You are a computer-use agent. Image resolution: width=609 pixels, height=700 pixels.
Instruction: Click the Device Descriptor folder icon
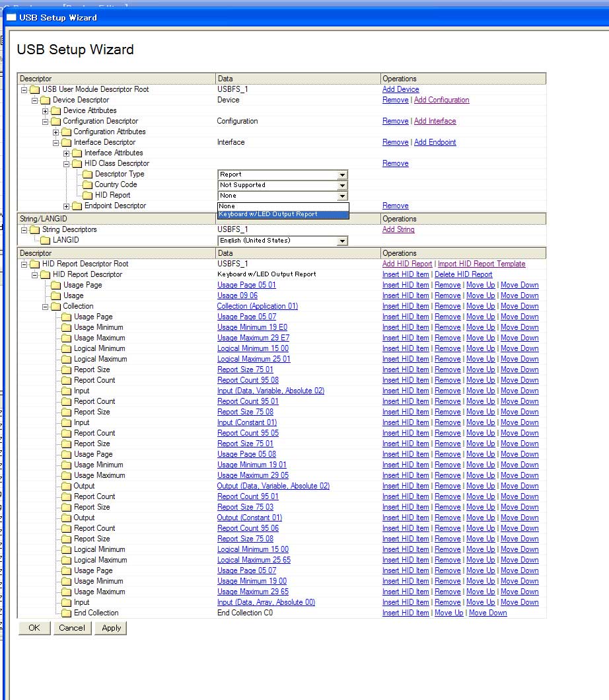(x=46, y=100)
